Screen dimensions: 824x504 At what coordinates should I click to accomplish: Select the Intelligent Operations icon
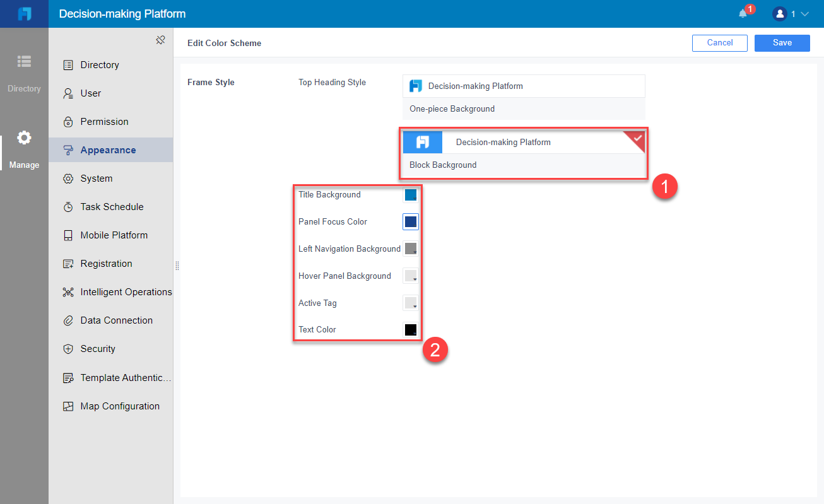tap(68, 291)
